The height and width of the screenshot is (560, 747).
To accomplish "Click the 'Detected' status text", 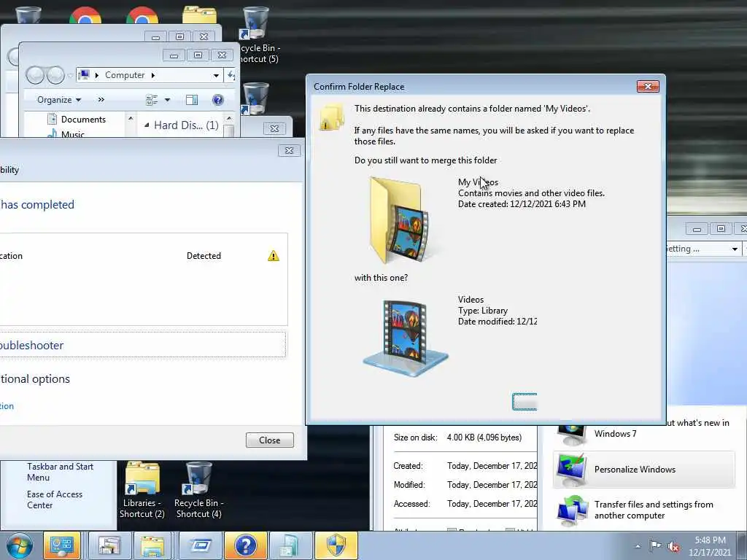I will click(x=204, y=256).
